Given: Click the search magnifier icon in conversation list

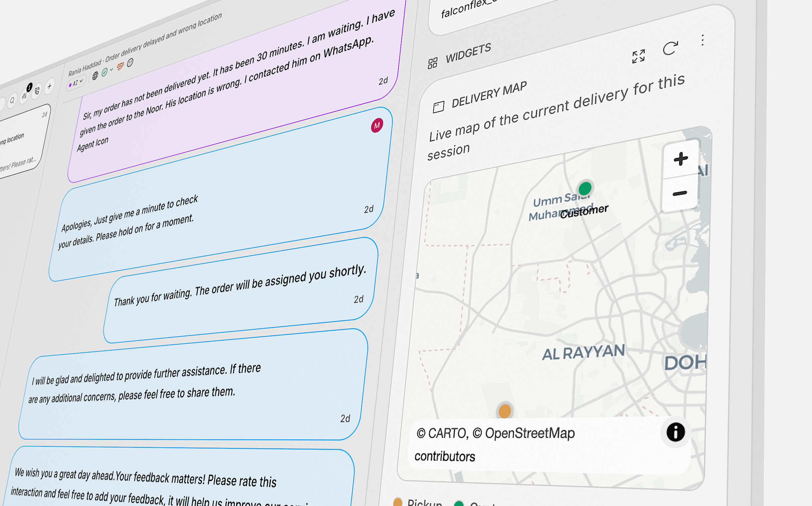Looking at the screenshot, I should point(12,101).
